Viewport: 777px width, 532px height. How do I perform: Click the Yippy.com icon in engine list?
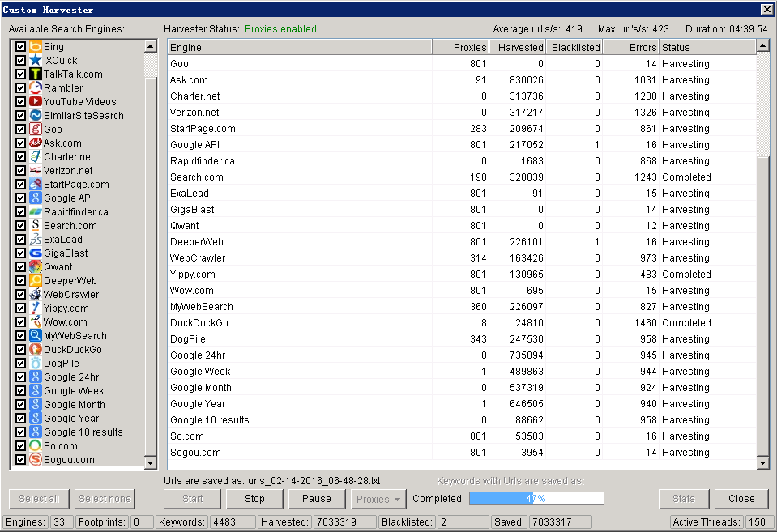click(x=35, y=308)
